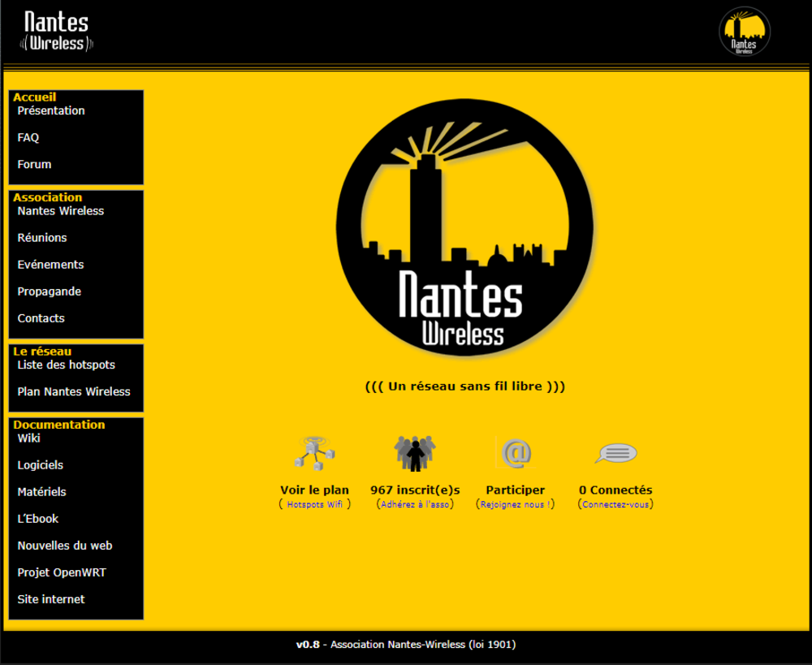Select Nantes Wireless under Association

click(61, 211)
